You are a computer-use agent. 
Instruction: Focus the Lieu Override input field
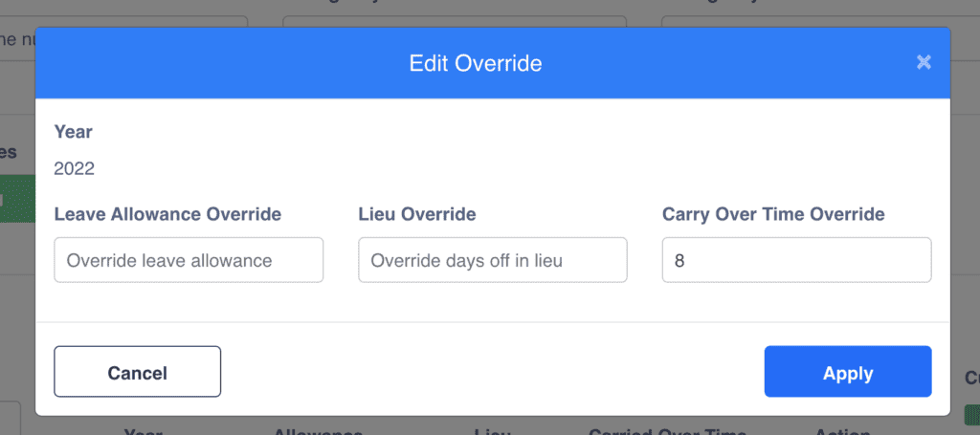492,260
